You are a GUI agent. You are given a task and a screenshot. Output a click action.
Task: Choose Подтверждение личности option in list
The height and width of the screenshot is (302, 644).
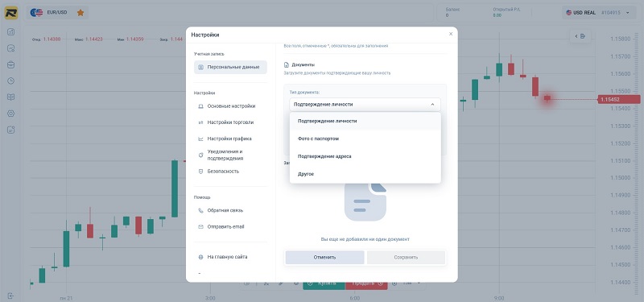point(365,122)
